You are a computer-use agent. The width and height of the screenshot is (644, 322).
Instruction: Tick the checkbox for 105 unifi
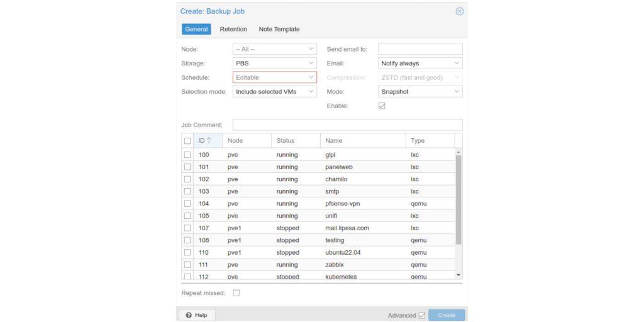coord(187,216)
